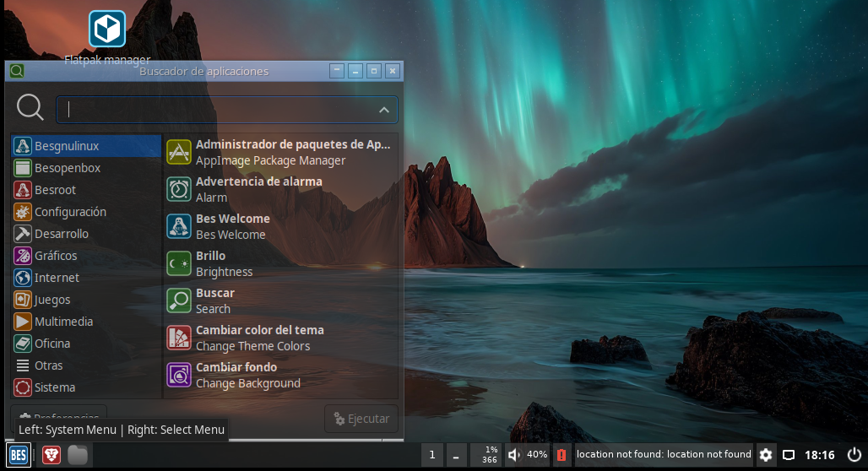Screen dimensions: 868x471
Task: Open Change Theme Colors entry
Action: pyautogui.click(x=280, y=338)
